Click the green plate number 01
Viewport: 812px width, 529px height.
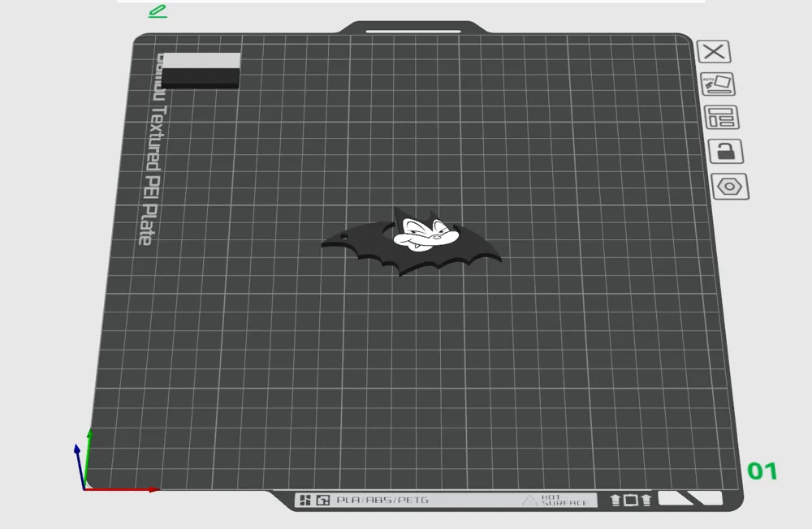click(762, 471)
